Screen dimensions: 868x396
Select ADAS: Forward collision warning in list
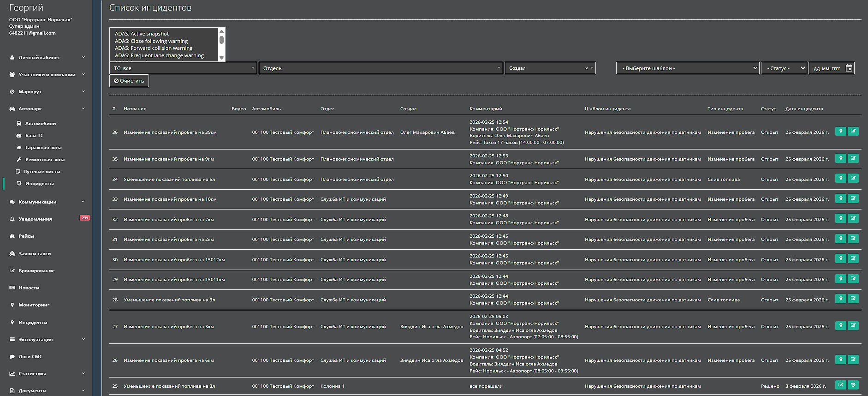click(154, 48)
